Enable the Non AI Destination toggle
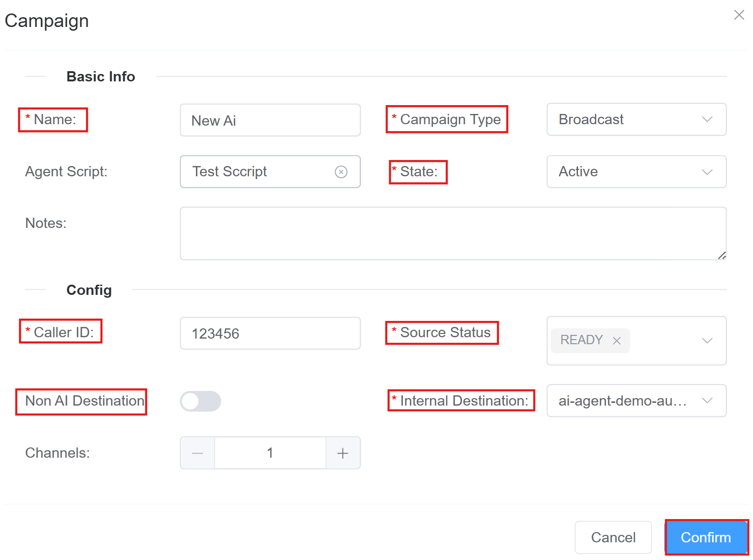 [x=200, y=401]
